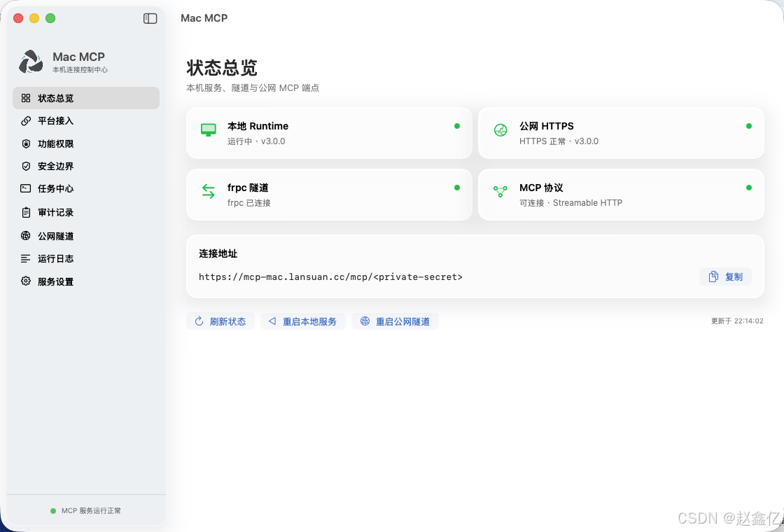The image size is (784, 532).
Task: Click the MCP 服务运行正常 status text
Action: point(91,511)
